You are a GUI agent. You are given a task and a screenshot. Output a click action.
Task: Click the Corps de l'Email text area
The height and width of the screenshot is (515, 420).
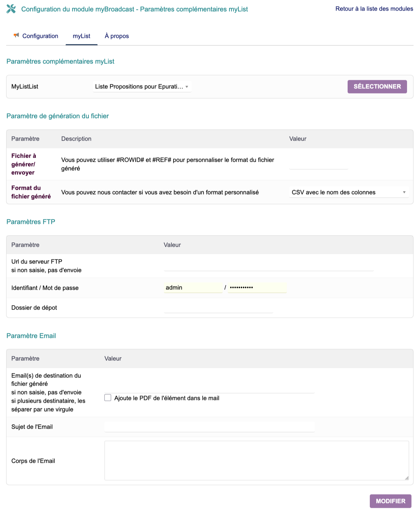click(x=256, y=460)
